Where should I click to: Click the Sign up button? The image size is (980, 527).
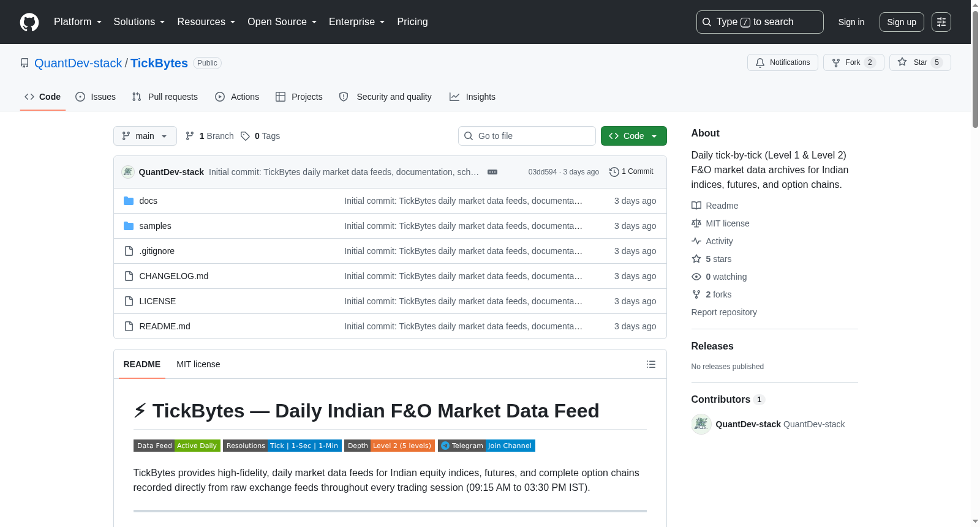(x=902, y=22)
